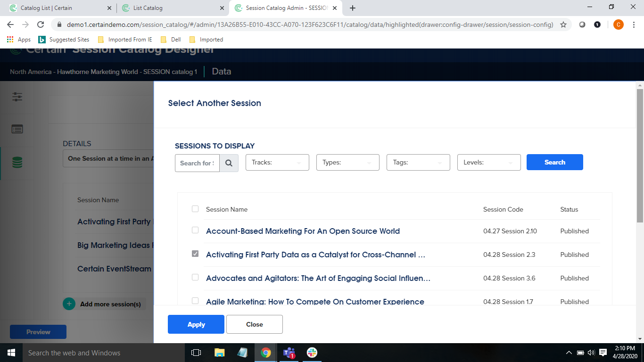Open Slack from the taskbar
The width and height of the screenshot is (644, 362).
(312, 353)
